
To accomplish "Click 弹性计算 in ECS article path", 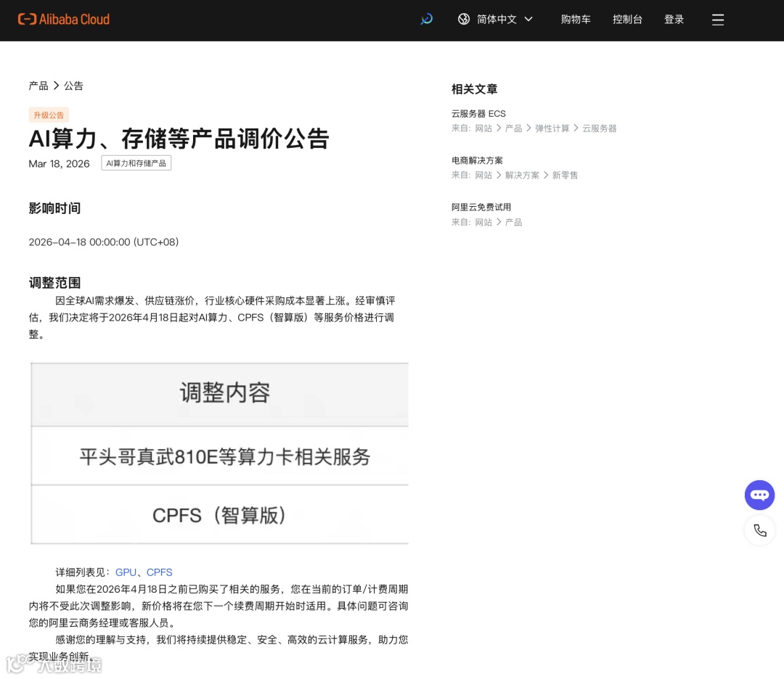I will coord(552,128).
